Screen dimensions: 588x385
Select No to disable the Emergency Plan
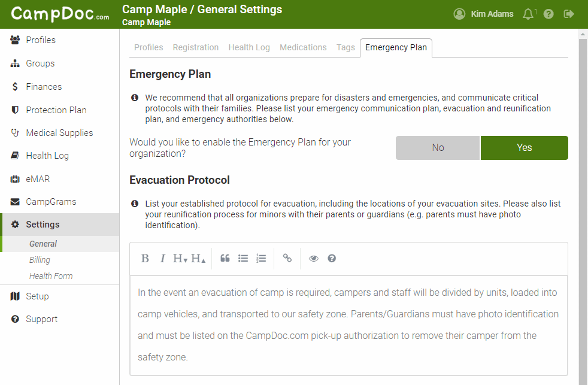click(x=438, y=148)
